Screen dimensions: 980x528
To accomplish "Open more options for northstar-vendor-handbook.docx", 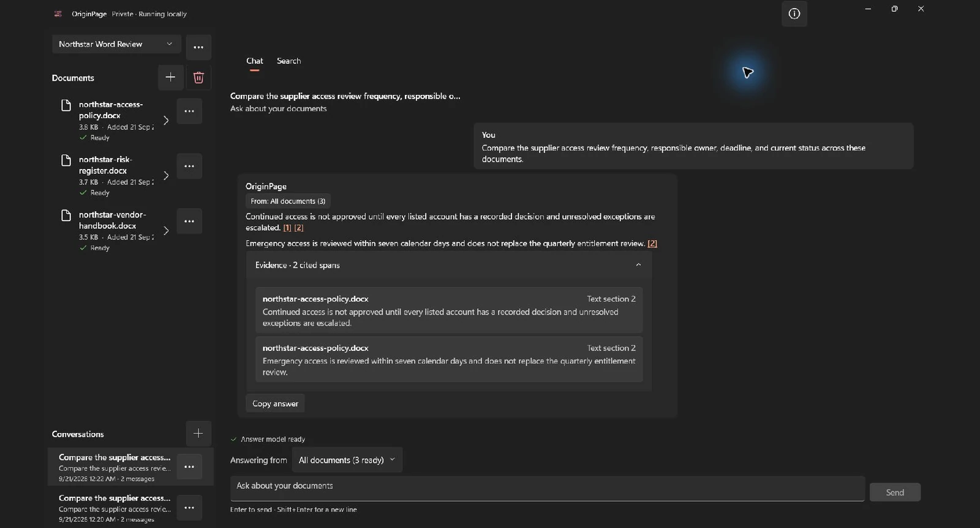I will [x=189, y=221].
